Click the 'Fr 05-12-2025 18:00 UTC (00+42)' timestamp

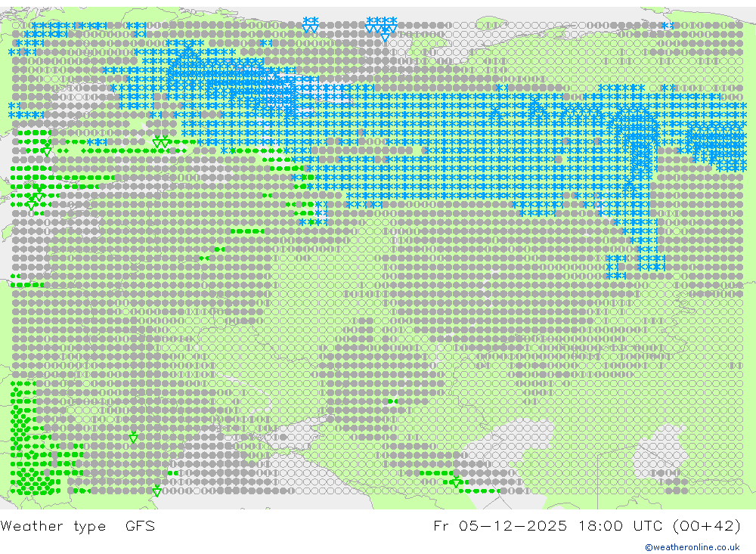(587, 525)
